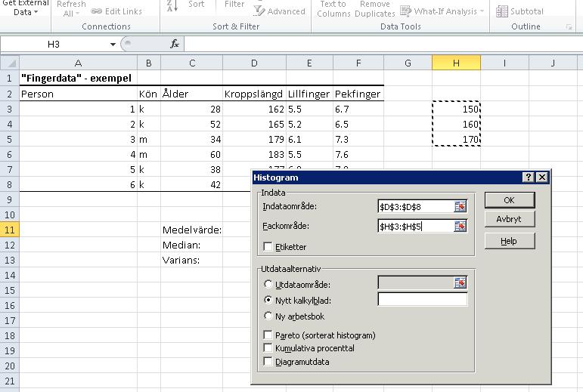Select the Utdataområde radio button
583x392 pixels.
coord(268,284)
